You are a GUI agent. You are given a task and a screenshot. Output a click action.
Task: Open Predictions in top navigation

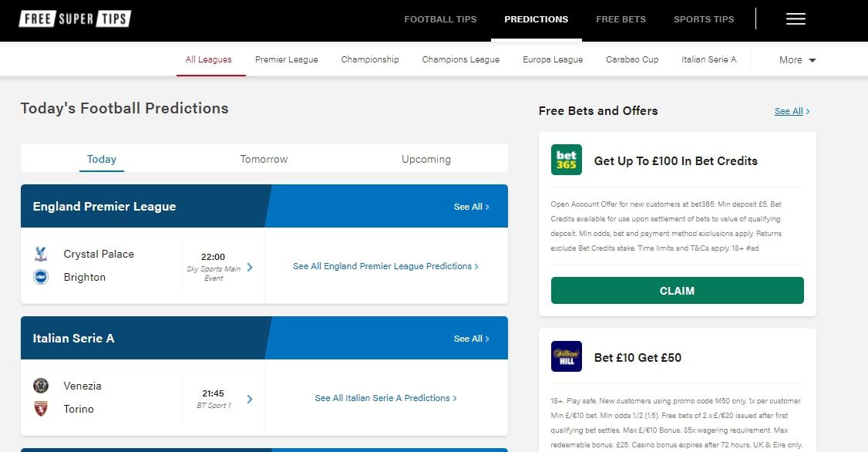click(536, 19)
